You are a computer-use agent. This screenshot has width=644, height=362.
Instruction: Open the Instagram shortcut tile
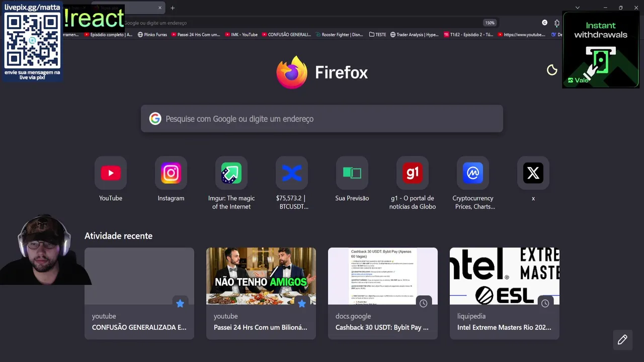coord(171,173)
